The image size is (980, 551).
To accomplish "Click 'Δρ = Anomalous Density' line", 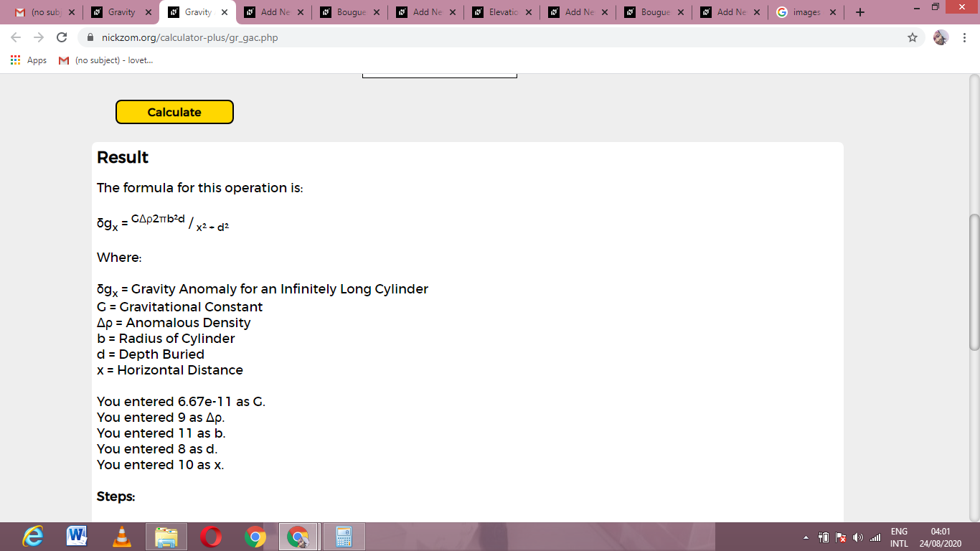I will tap(174, 323).
